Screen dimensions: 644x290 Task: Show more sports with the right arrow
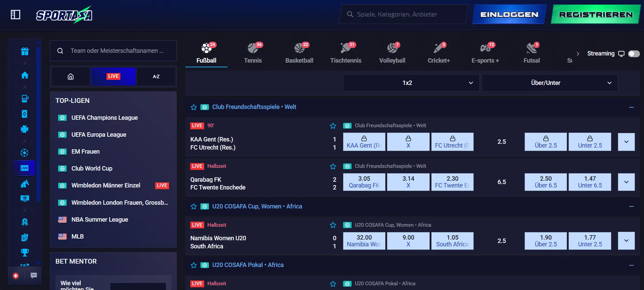click(x=578, y=54)
